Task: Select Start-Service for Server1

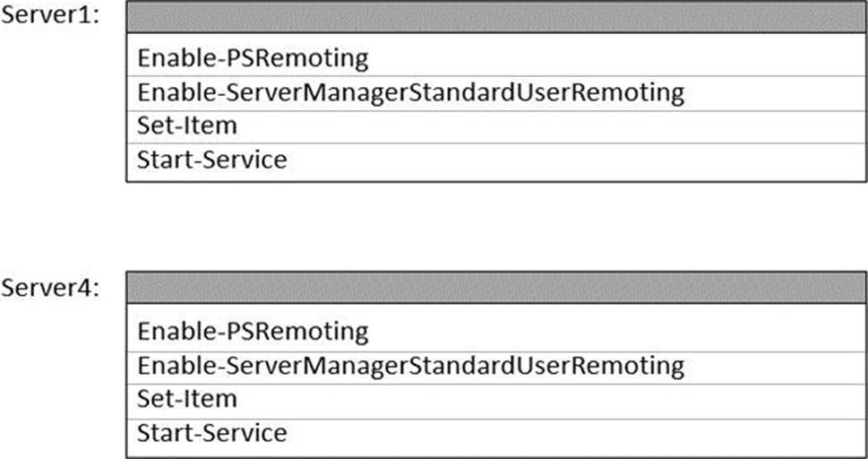Action: (x=211, y=160)
